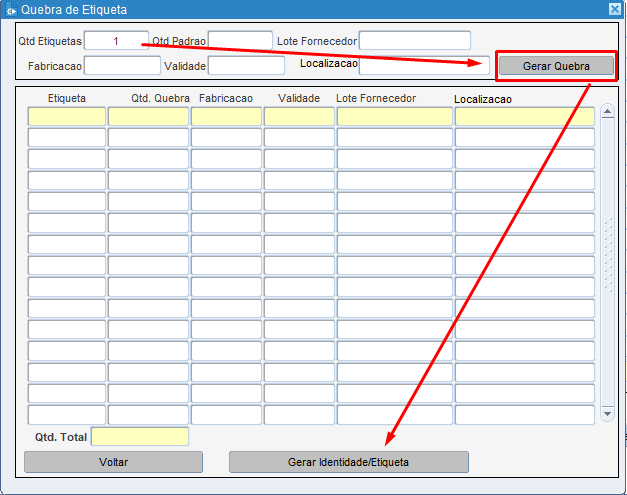Close the Quebra de Etiqueta window

615,9
